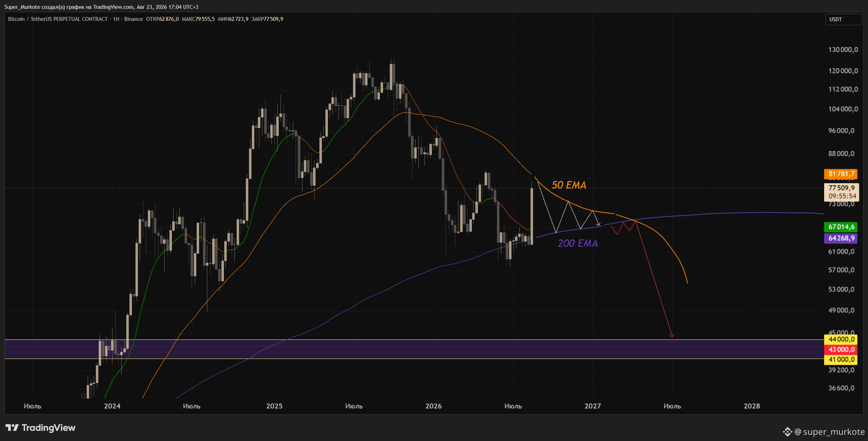
Task: Click the Bitcoin / TetherUS PERPETUAL CONTRACT title
Action: tap(58, 19)
